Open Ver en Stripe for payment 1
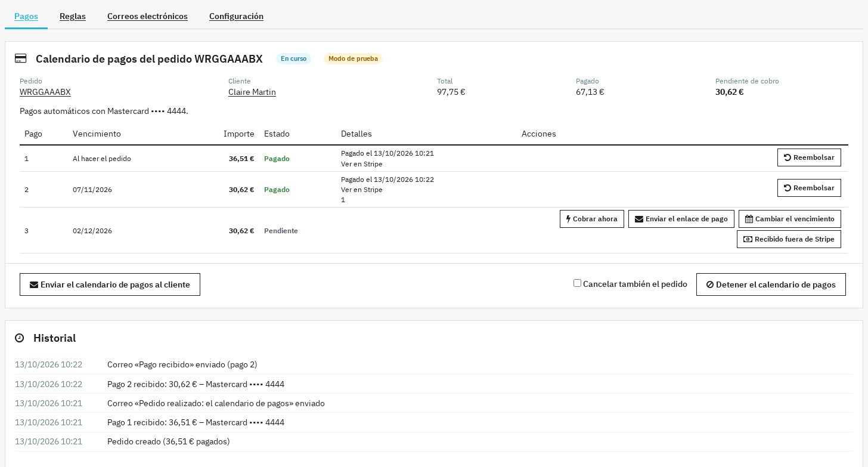Image resolution: width=868 pixels, height=467 pixels. coord(362,164)
